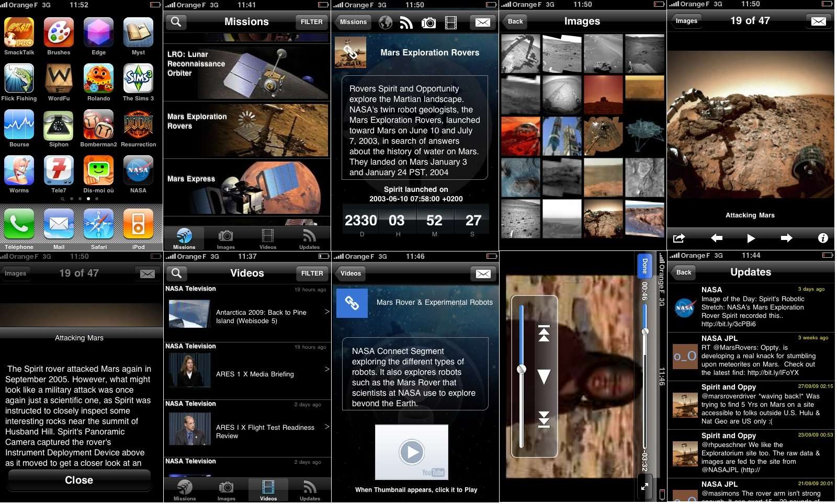Open the FILTER options on Missions screen
The image size is (837, 504).
(311, 22)
